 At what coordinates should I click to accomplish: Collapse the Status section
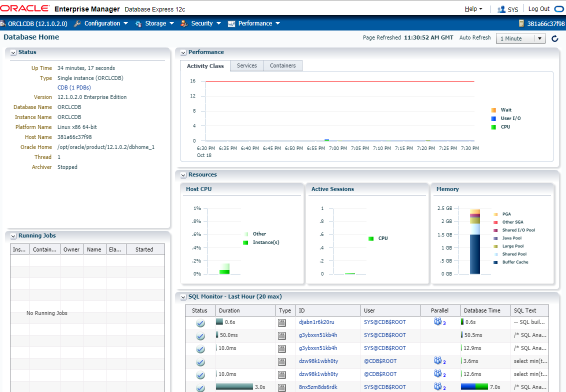(13, 52)
